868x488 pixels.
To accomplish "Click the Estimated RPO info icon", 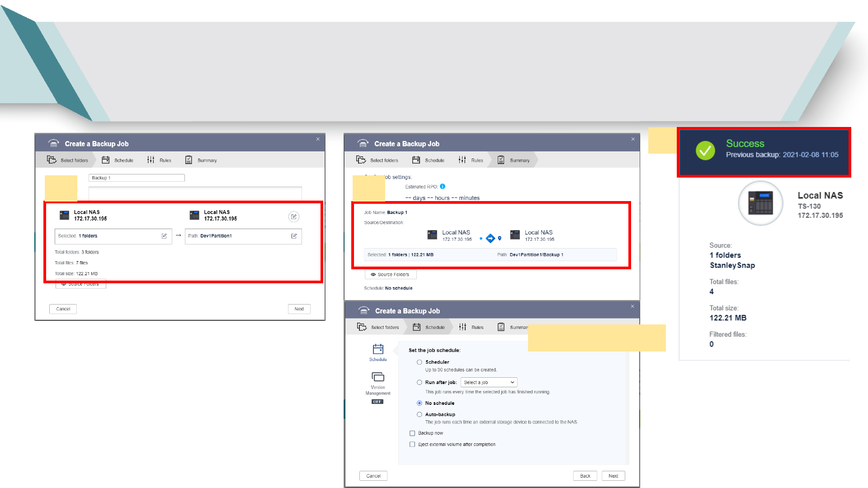I will (x=443, y=186).
